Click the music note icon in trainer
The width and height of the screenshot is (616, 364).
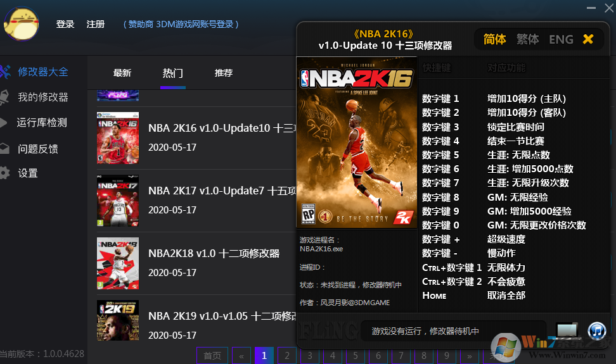point(597,330)
